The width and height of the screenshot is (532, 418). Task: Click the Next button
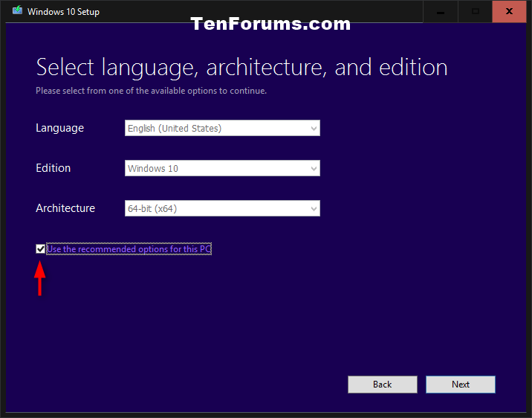pyautogui.click(x=461, y=385)
